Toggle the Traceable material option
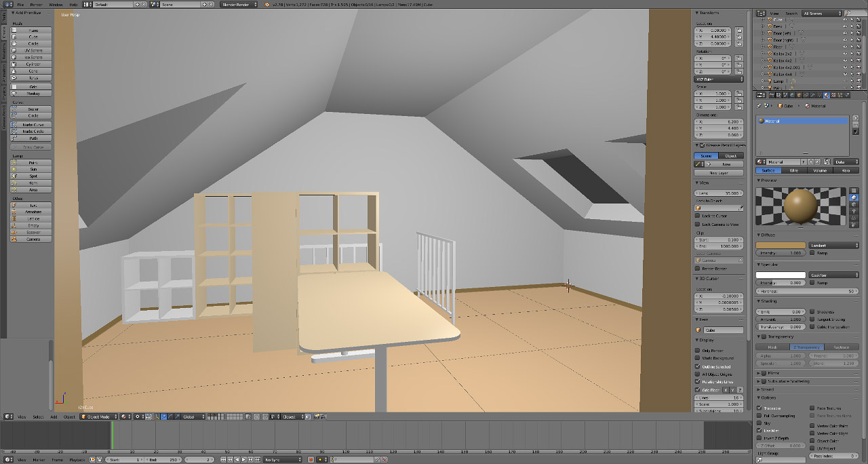The height and width of the screenshot is (464, 868). (x=759, y=408)
